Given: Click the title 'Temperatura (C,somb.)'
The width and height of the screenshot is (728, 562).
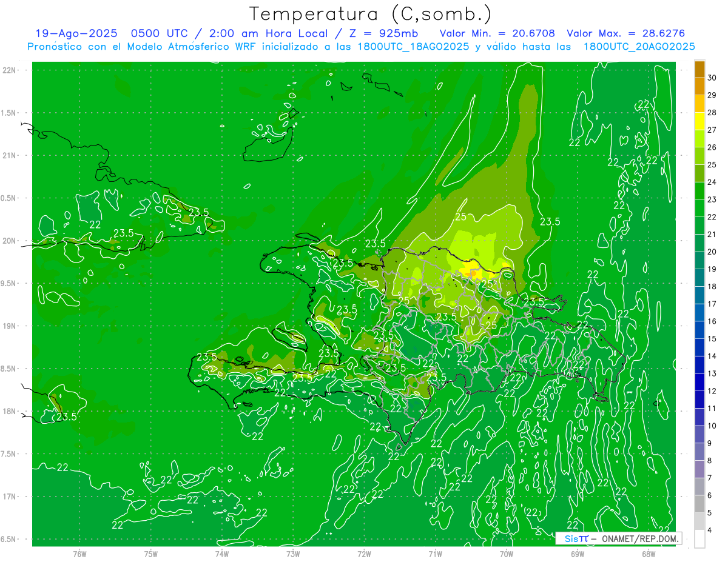Looking at the screenshot, I should tap(370, 14).
